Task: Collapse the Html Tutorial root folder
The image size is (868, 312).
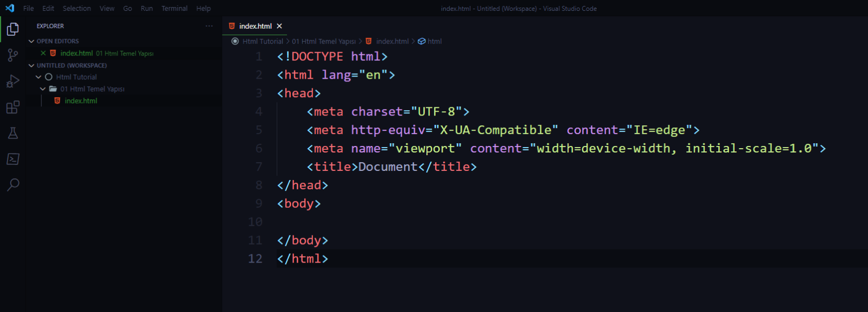Action: tap(39, 77)
